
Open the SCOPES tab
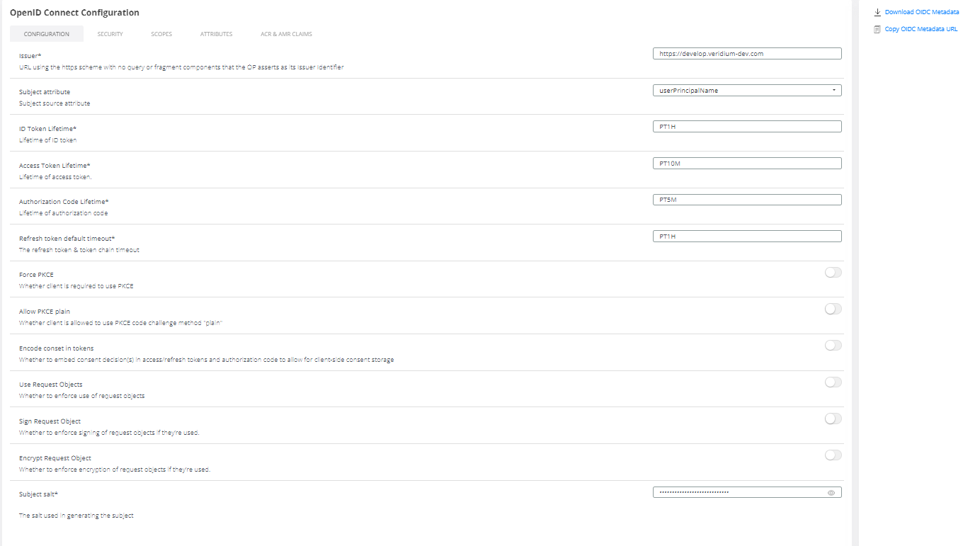[161, 33]
